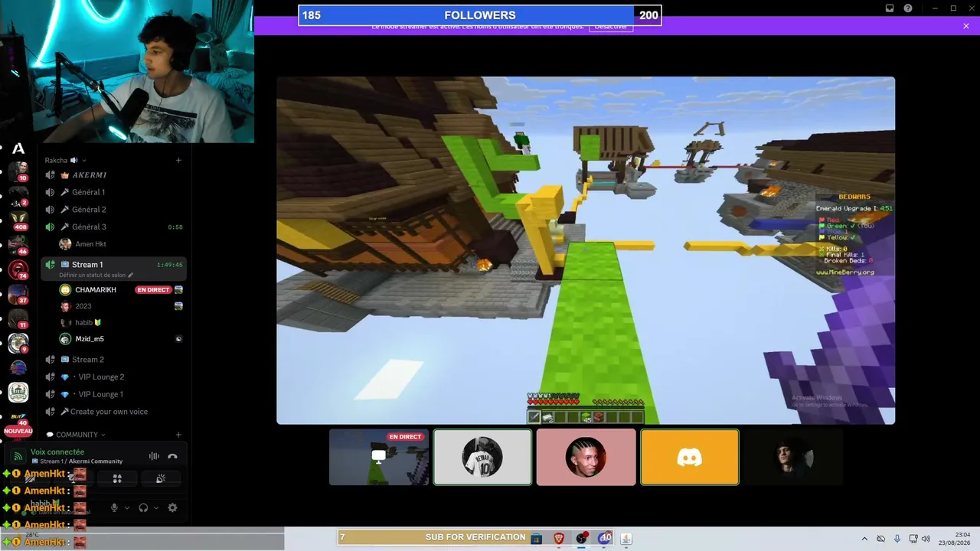Open the server with 46 unread badge
This screenshot has height=551, width=980.
(18, 245)
